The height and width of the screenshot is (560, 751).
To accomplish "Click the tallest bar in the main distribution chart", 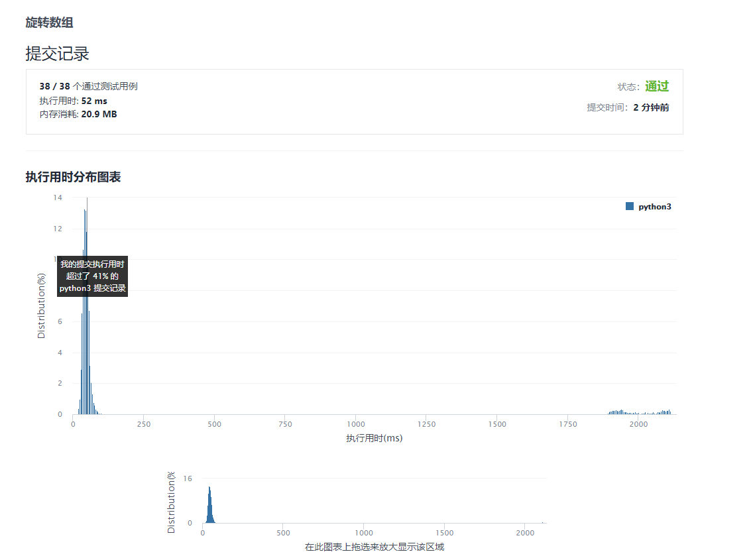I will (85, 311).
